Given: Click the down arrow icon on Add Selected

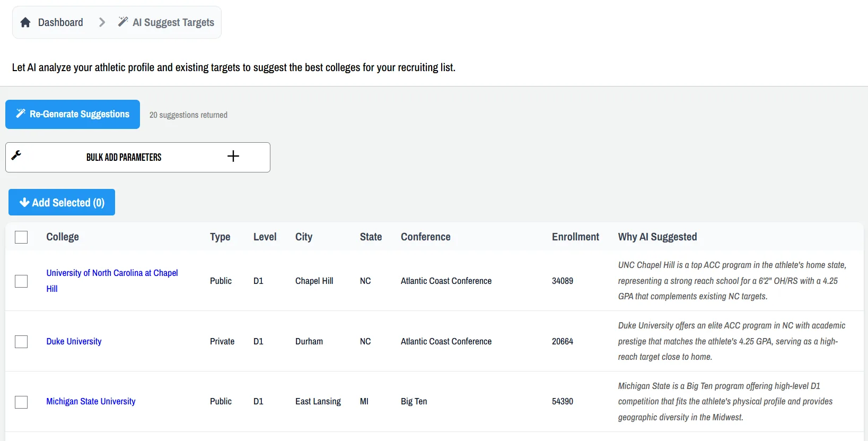Looking at the screenshot, I should click(24, 202).
